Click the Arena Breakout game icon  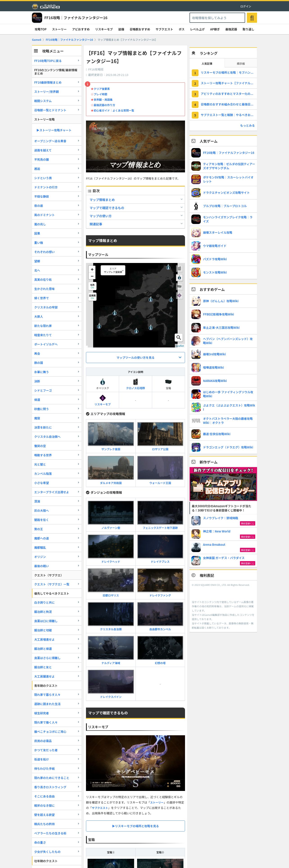coord(196,547)
